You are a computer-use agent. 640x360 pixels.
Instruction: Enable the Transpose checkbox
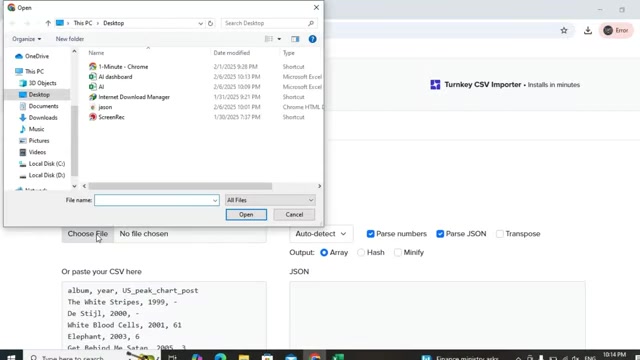tap(500, 234)
